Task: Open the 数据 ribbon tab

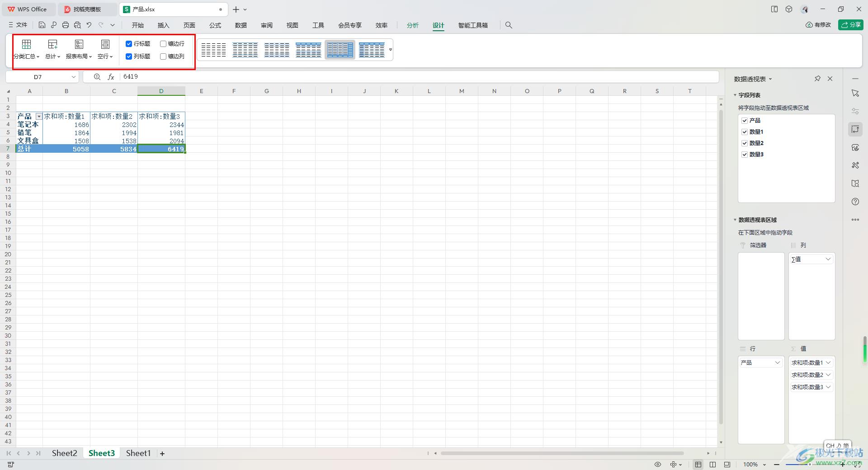Action: [x=241, y=25]
